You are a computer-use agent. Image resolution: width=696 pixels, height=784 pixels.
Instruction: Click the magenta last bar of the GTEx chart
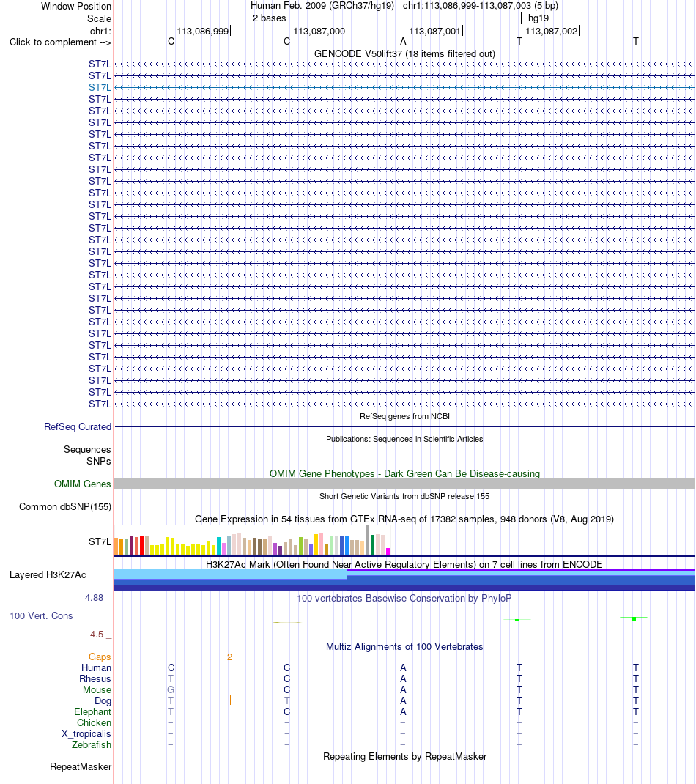click(x=388, y=552)
